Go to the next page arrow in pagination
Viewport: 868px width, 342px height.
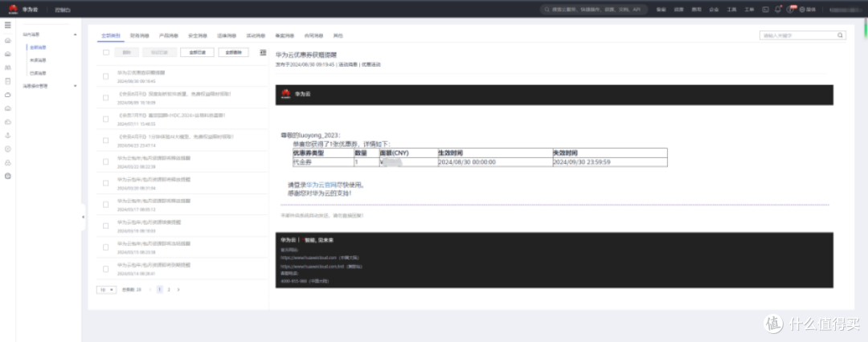(178, 290)
